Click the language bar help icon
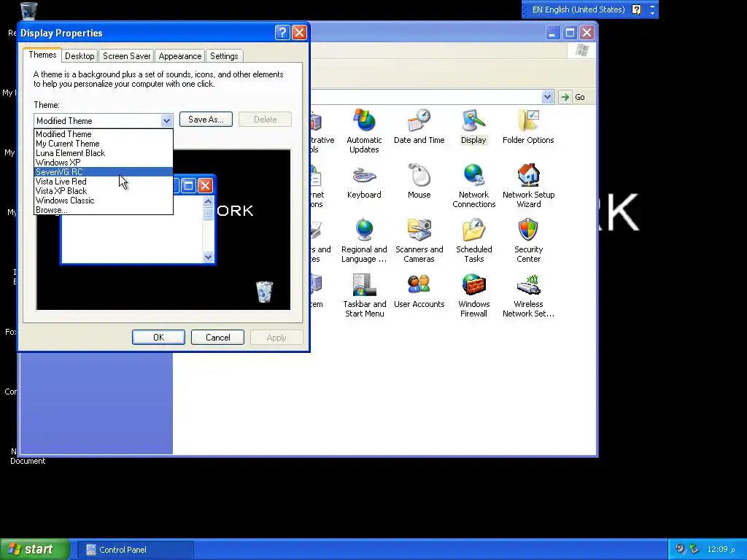 pyautogui.click(x=636, y=9)
